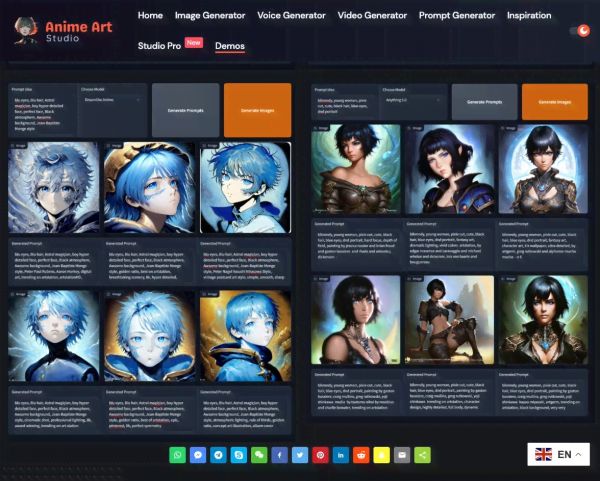Click the left panel Generate Images button
The width and height of the screenshot is (600, 481).
tap(257, 109)
